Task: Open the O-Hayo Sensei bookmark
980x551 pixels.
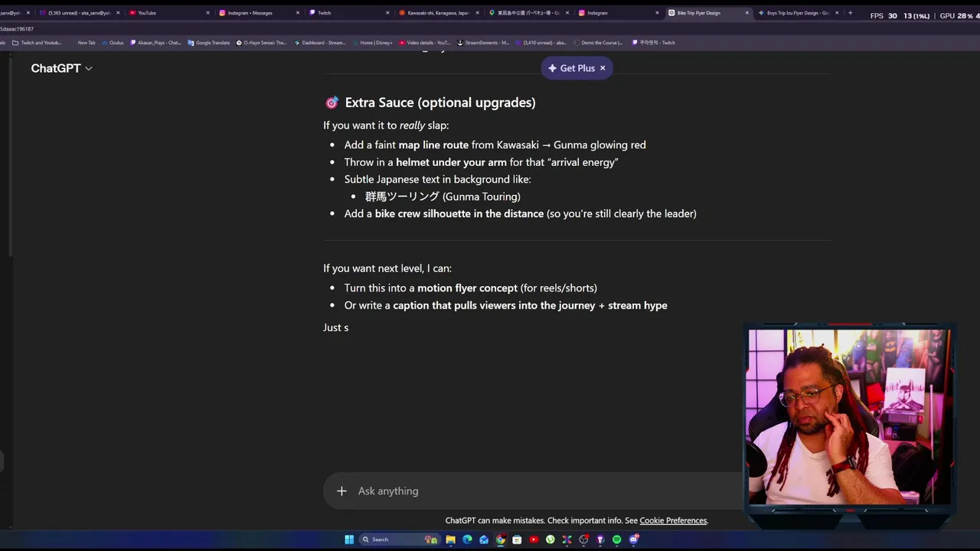Action: coord(261,43)
